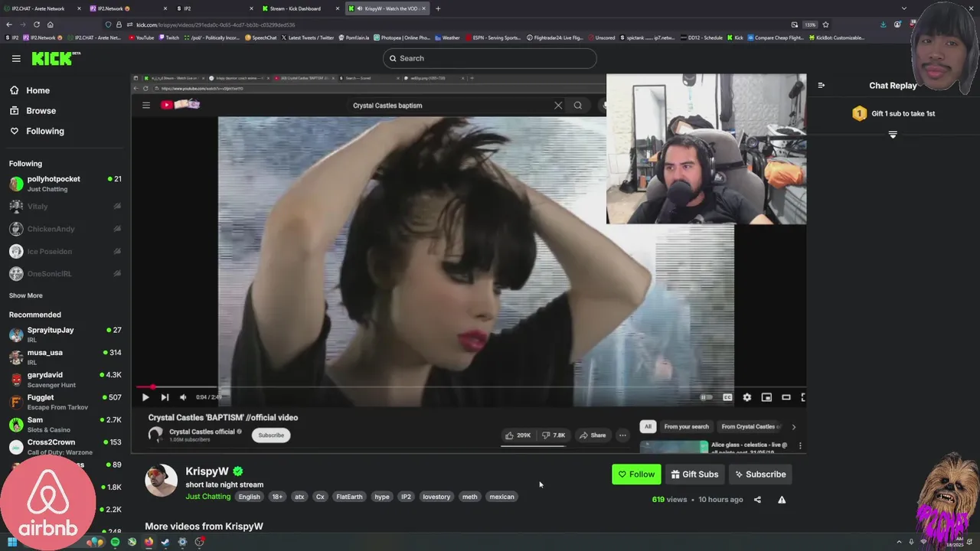Subscribe to Crystal Castles official

[x=271, y=435]
